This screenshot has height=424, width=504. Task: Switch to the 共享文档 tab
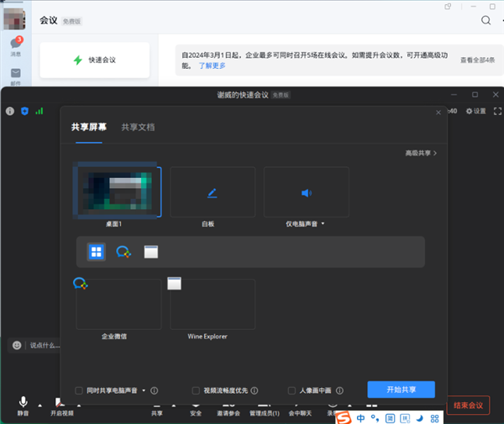point(138,128)
